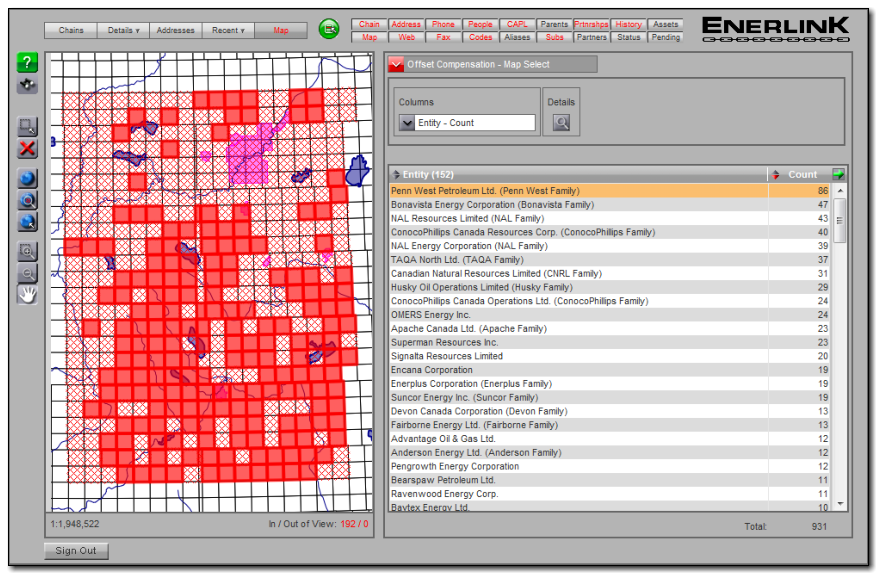The image size is (884, 581).
Task: Click the scroll up arrow in entity list
Action: pos(840,190)
